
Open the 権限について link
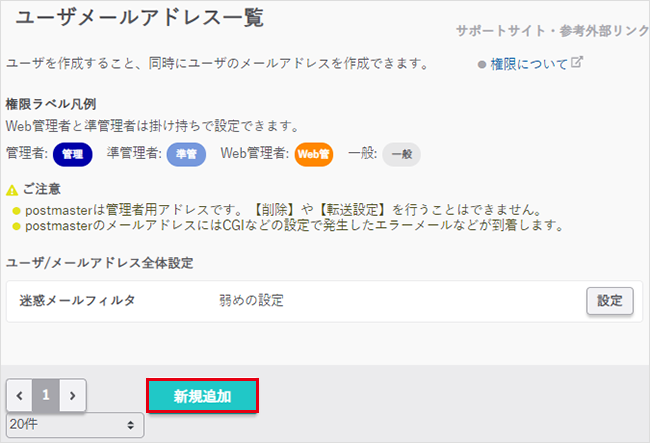click(x=528, y=64)
